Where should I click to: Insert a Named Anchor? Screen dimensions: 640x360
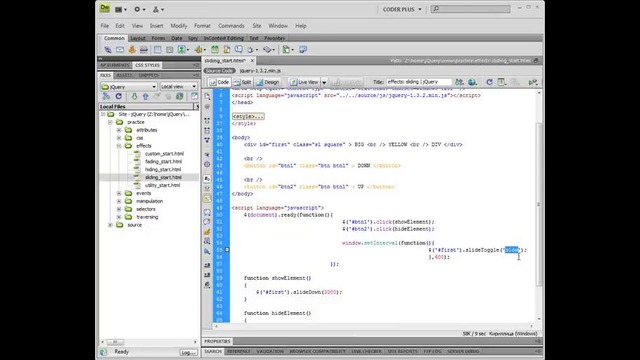point(132,49)
